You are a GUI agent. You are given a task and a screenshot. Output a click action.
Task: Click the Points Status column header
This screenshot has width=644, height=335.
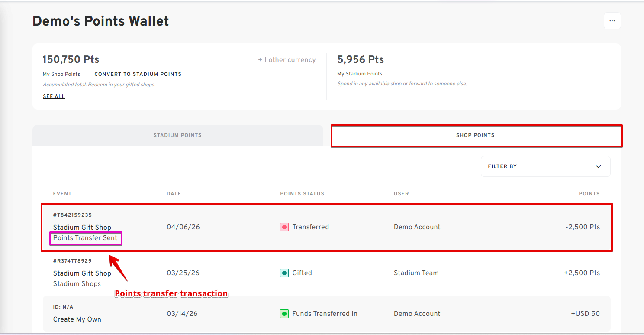[x=302, y=194]
